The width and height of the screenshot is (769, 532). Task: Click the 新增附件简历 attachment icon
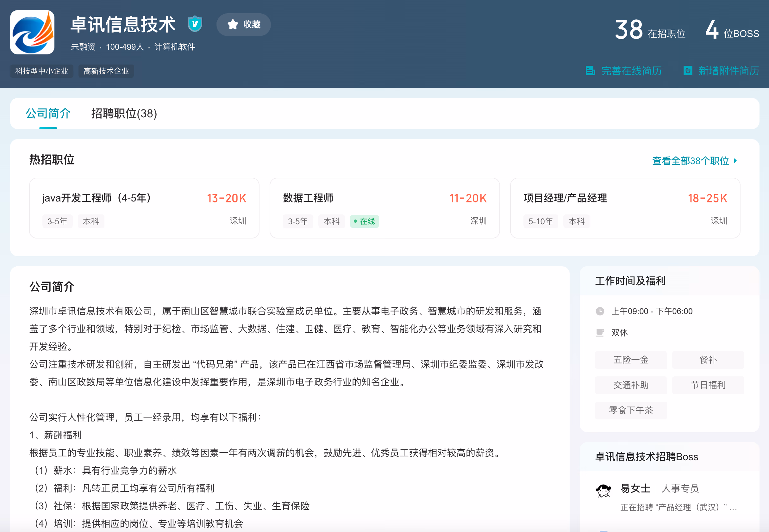(x=688, y=71)
